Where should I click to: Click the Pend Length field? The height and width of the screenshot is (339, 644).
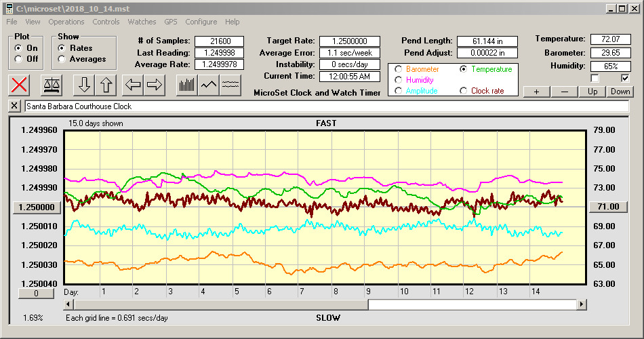tap(487, 41)
